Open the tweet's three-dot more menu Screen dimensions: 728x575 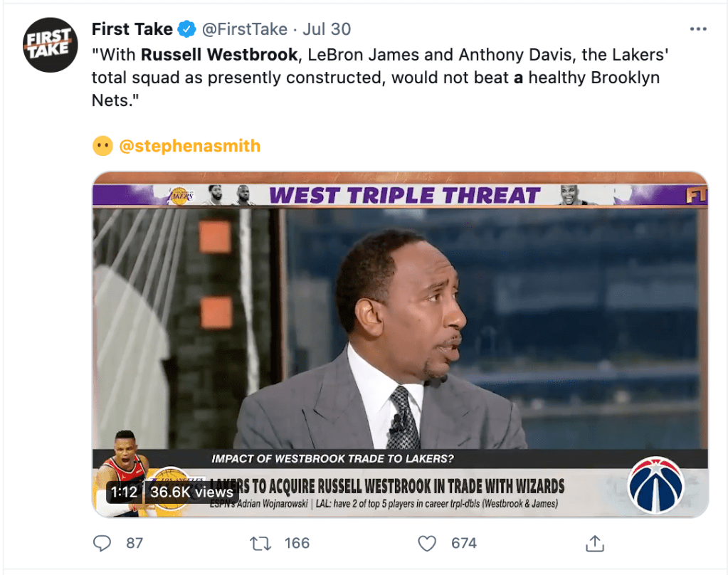point(699,29)
